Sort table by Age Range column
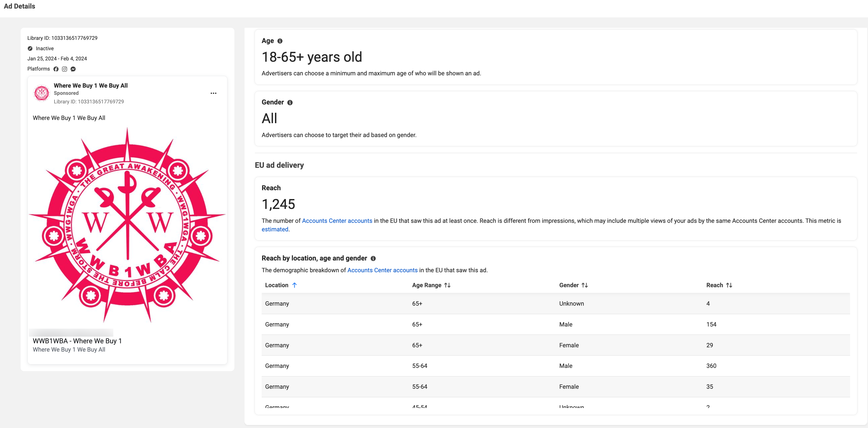Image resolution: width=868 pixels, height=428 pixels. click(447, 285)
